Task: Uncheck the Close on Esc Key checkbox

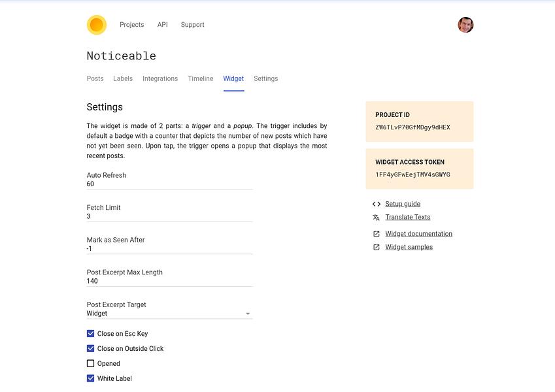Action: click(x=91, y=334)
